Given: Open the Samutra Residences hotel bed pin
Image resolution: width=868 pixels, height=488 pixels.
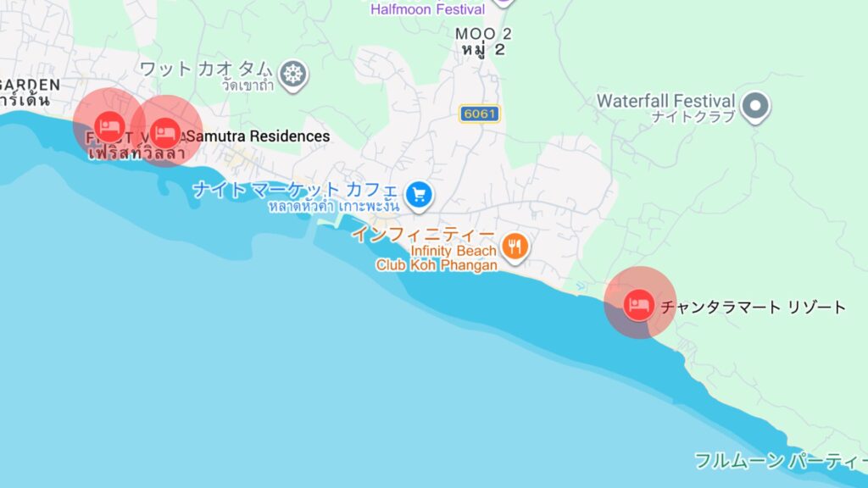Looking at the screenshot, I should [165, 133].
